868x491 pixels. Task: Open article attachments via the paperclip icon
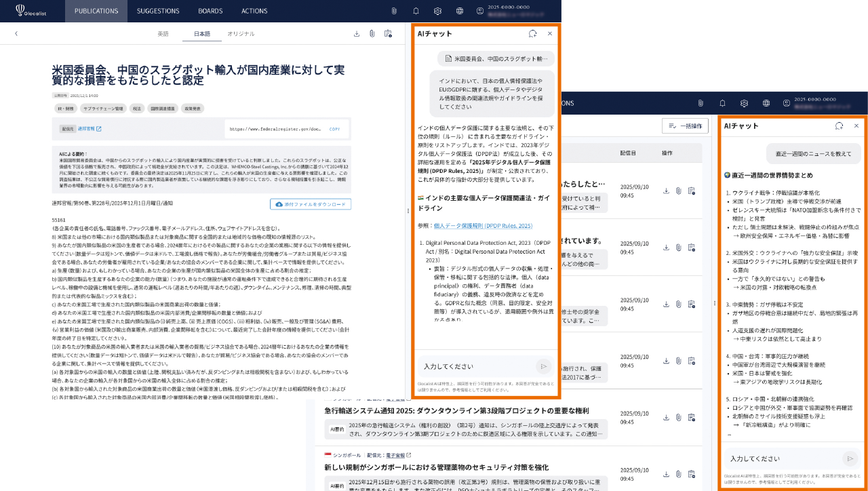coord(373,32)
